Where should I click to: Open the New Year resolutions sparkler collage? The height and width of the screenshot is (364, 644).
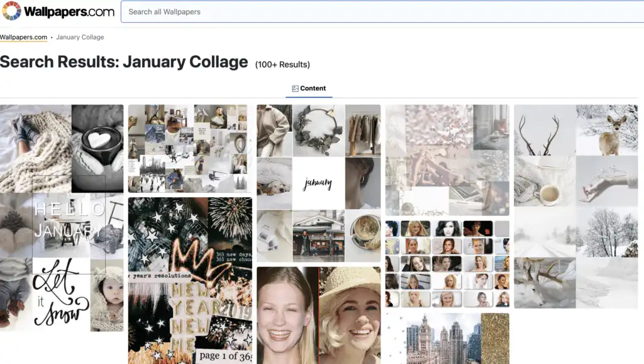coord(189,277)
